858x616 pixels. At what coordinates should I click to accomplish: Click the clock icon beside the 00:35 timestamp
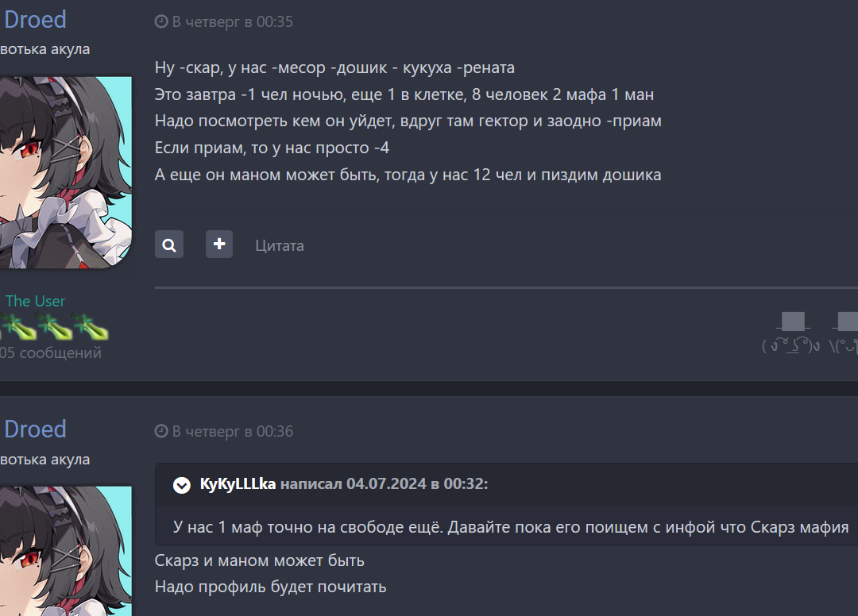tap(161, 22)
